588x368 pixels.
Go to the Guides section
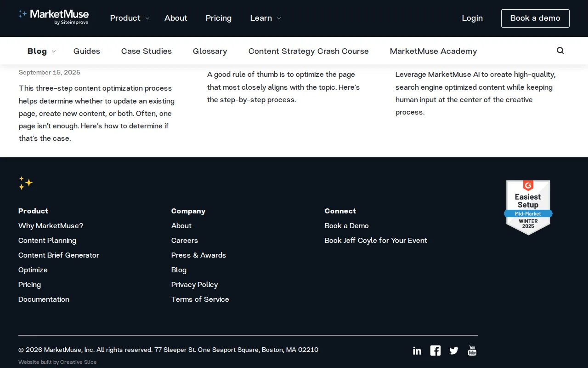tap(87, 51)
